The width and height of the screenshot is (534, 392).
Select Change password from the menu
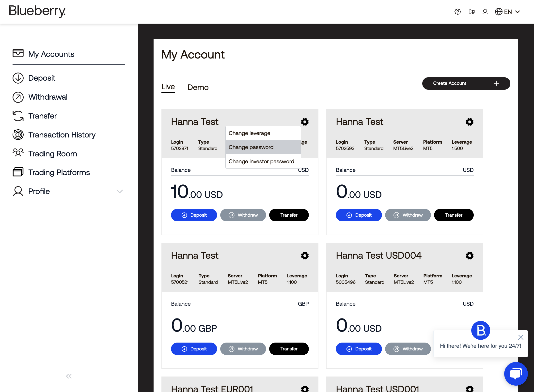[263, 147]
